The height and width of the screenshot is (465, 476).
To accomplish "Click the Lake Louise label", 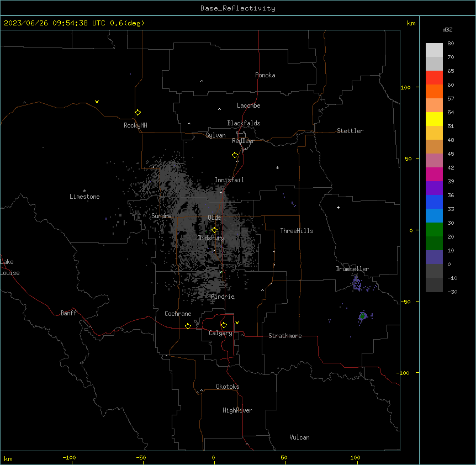I will coord(10,267).
